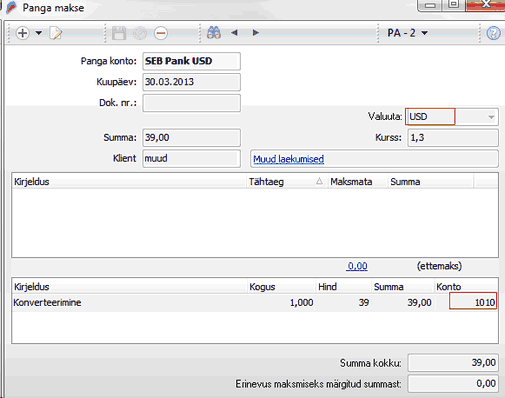Click upper table Summa column header

(x=431, y=182)
